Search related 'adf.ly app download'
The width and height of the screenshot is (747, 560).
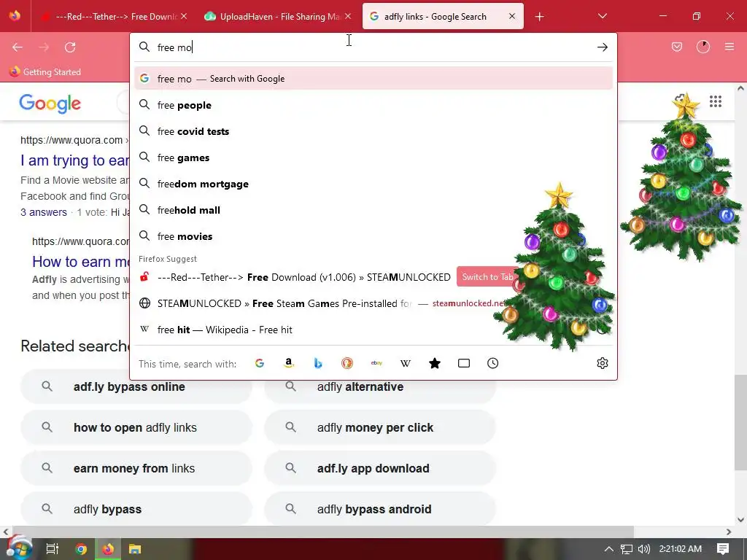(x=379, y=469)
